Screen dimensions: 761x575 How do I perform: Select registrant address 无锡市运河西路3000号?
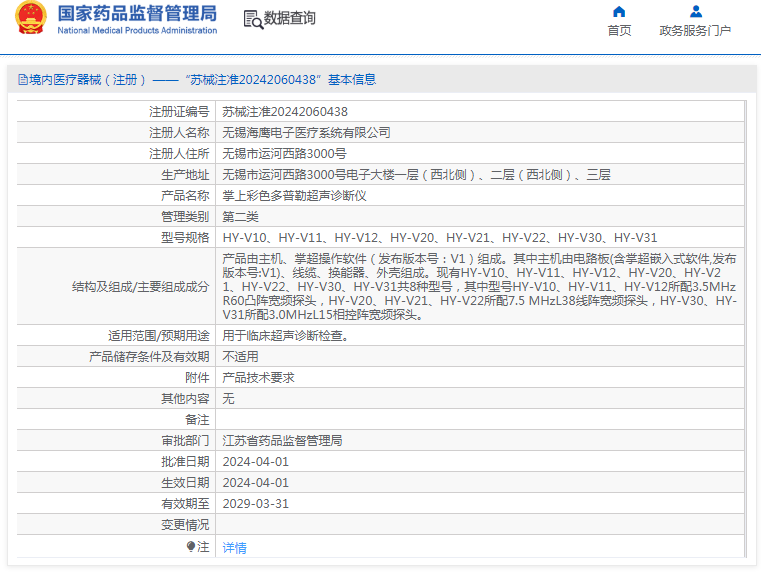[284, 154]
